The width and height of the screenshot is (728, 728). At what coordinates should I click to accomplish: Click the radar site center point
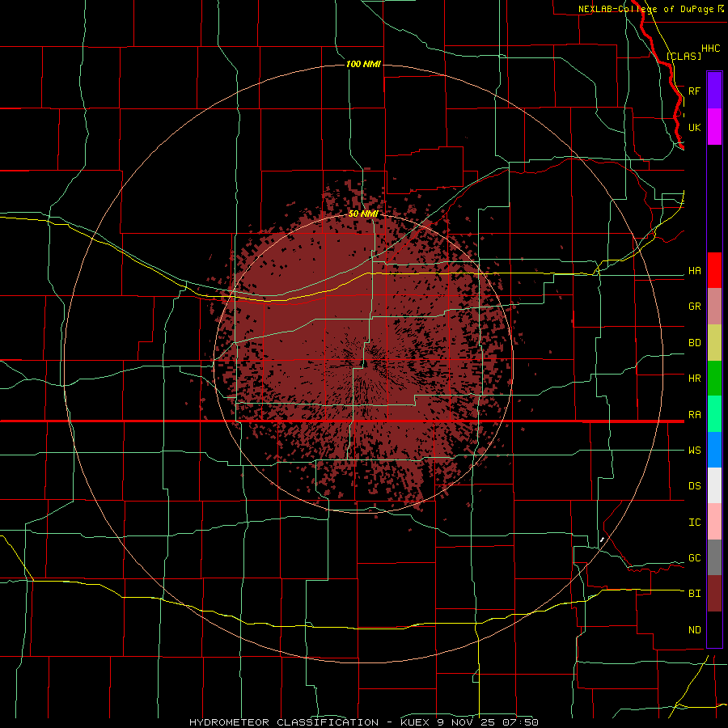[365, 363]
